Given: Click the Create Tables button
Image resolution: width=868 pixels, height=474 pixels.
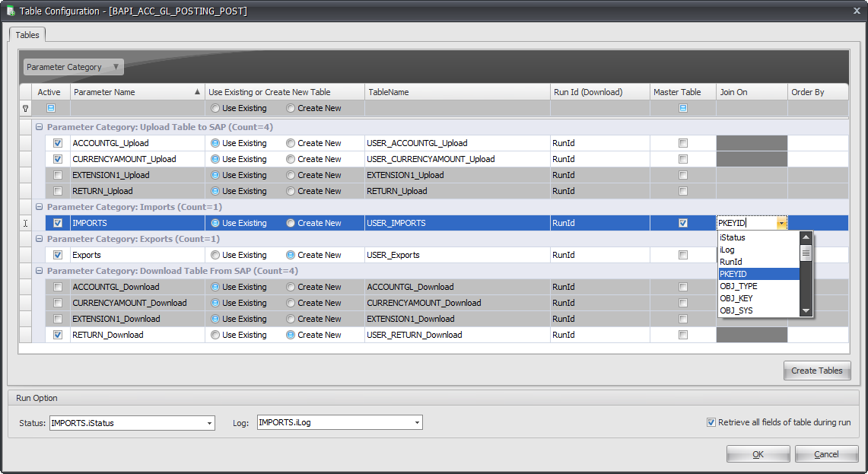Looking at the screenshot, I should (817, 371).
